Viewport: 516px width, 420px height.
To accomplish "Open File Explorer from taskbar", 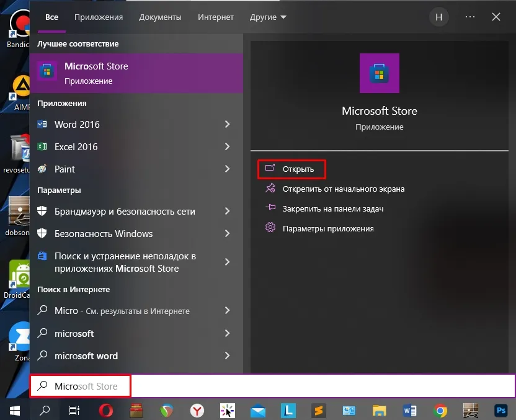I will tap(379, 411).
